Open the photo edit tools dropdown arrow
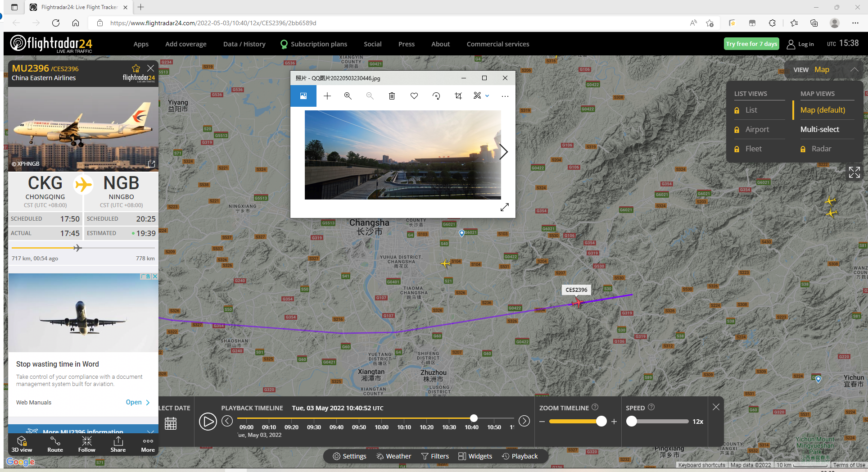The image size is (868, 472). (x=487, y=96)
